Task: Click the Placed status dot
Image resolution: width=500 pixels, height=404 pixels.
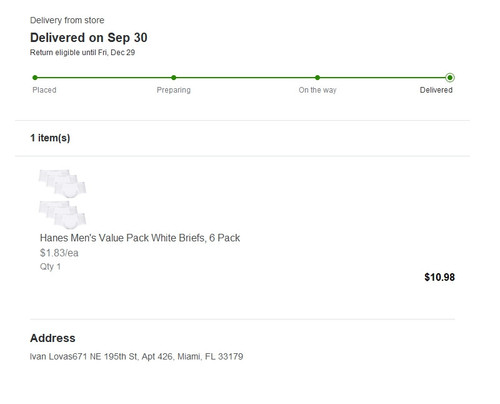Action: tap(35, 78)
